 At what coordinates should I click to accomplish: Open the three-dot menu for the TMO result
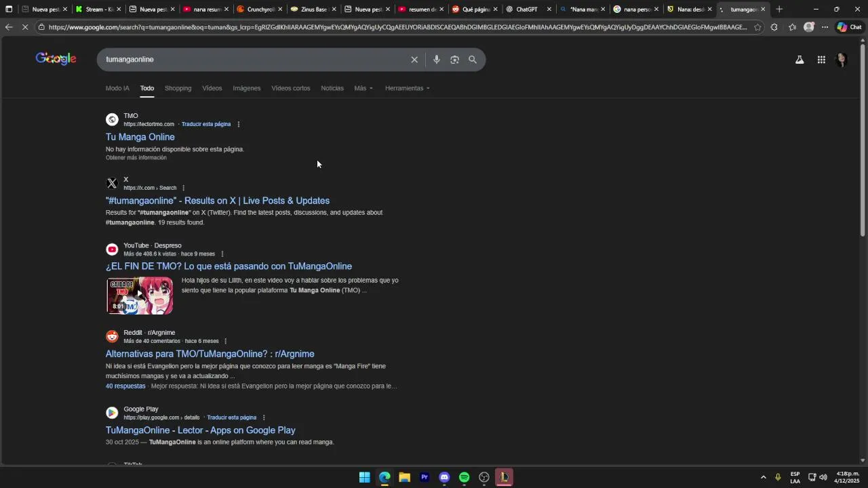point(239,125)
